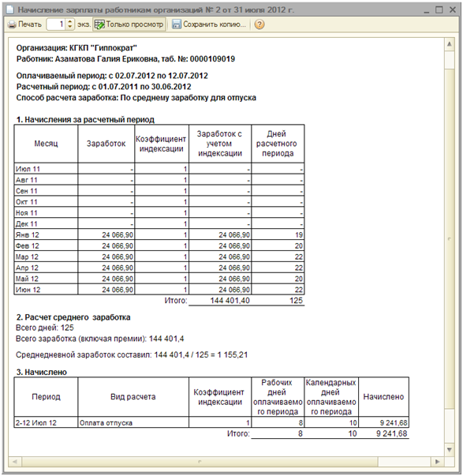Toggle Только просмотр view-only mode
Screen dimensions: 463x476
[x=129, y=24]
